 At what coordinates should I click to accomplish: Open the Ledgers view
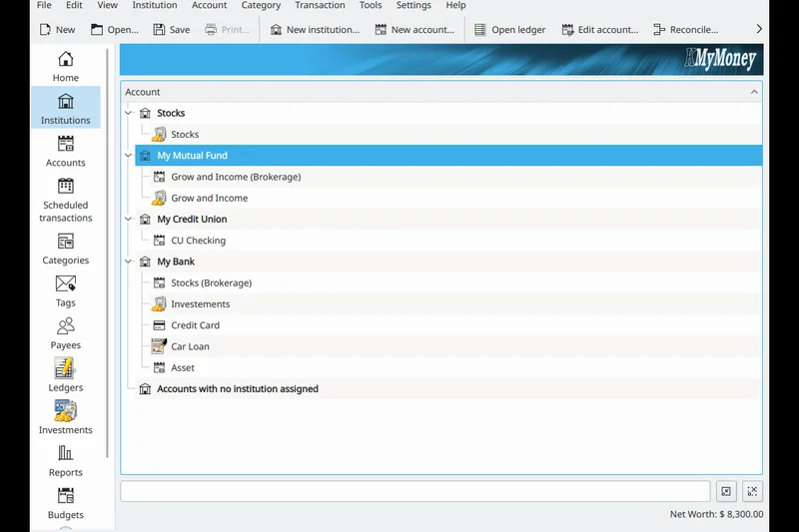pyautogui.click(x=65, y=375)
